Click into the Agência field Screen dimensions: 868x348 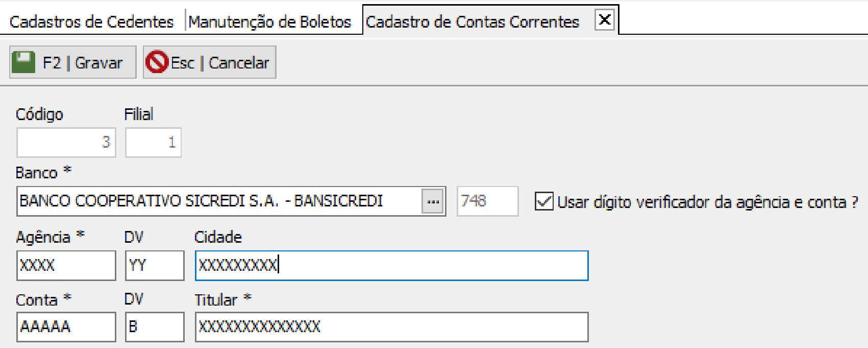click(66, 265)
